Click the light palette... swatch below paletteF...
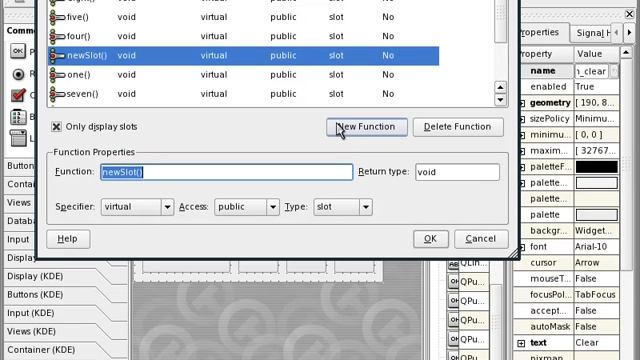 pyautogui.click(x=596, y=183)
